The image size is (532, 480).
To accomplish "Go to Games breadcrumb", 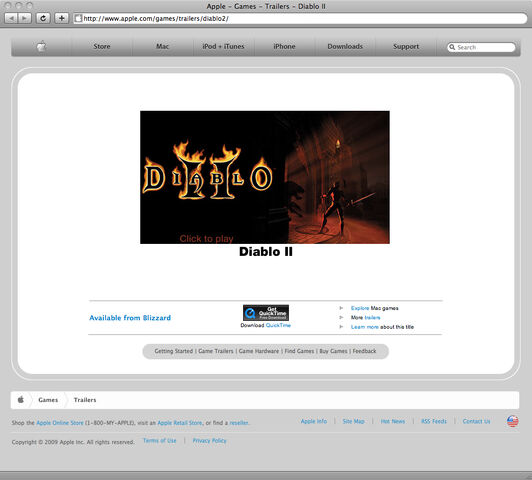I will 48,400.
